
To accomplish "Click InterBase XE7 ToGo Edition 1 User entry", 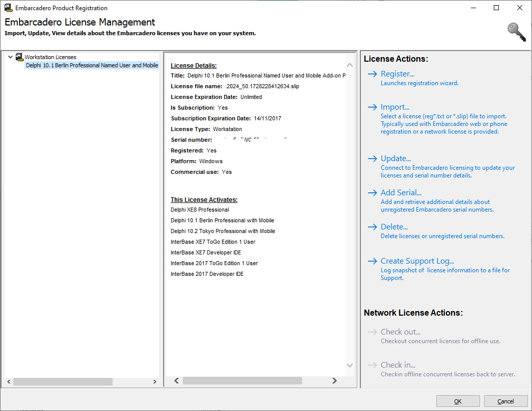I will pos(213,242).
